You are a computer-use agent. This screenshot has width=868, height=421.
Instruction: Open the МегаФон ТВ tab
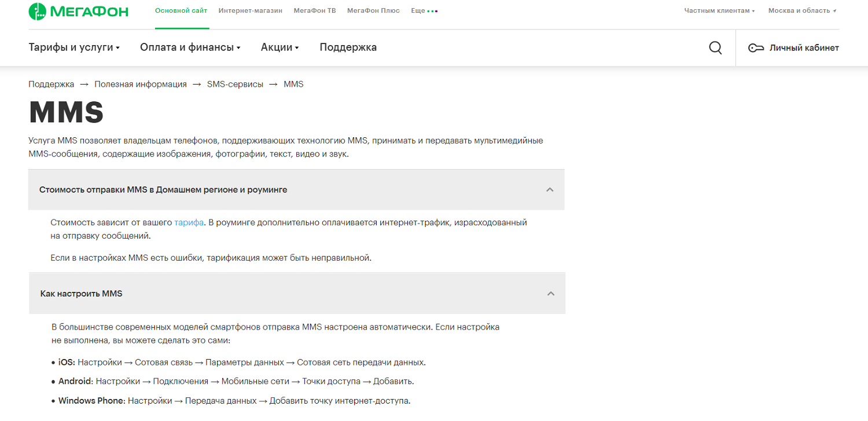click(315, 10)
